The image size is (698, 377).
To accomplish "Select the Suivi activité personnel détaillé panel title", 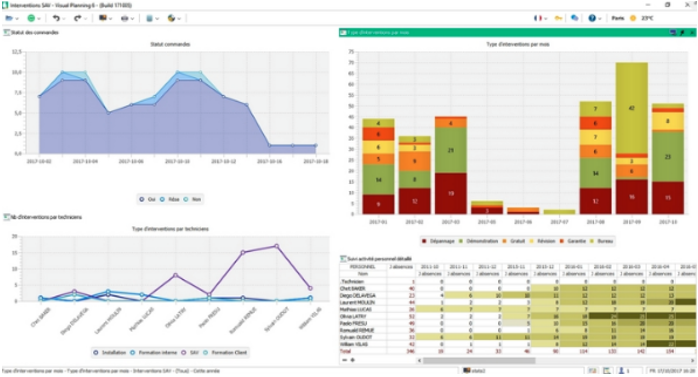I will click(x=379, y=259).
